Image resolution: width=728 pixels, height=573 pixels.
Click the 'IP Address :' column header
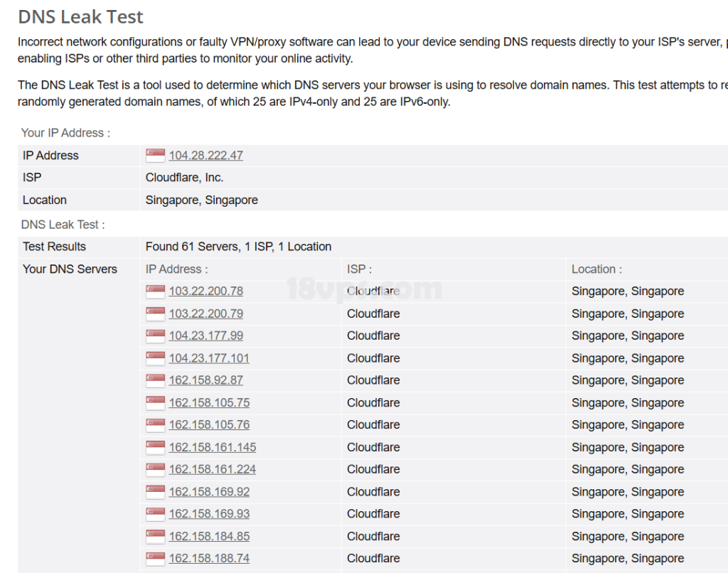pos(176,269)
